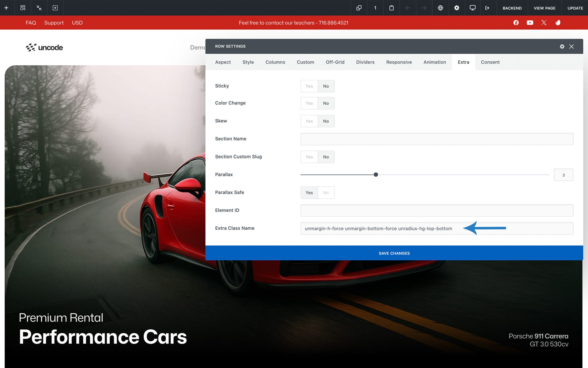The width and height of the screenshot is (588, 368).
Task: Click the Update button
Action: pos(575,8)
